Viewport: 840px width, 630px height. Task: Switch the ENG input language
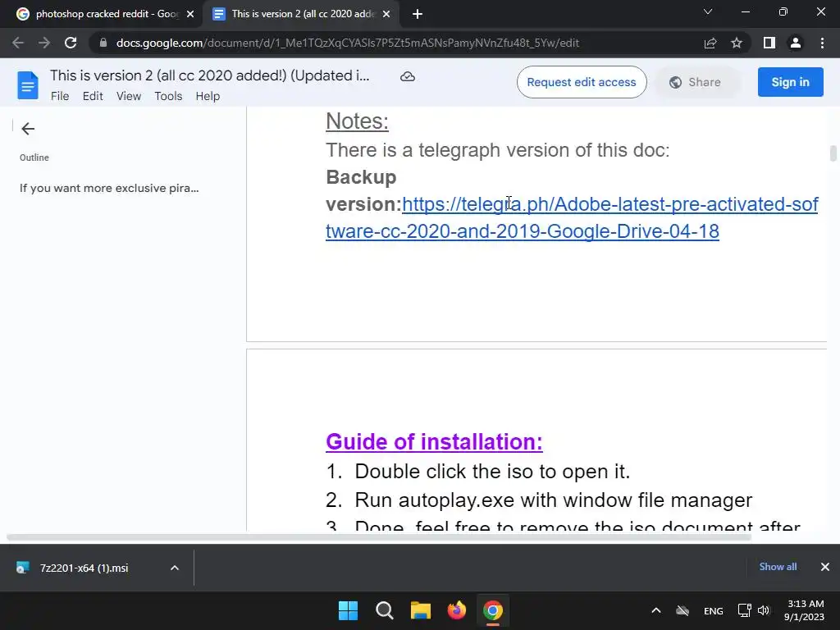coord(713,610)
